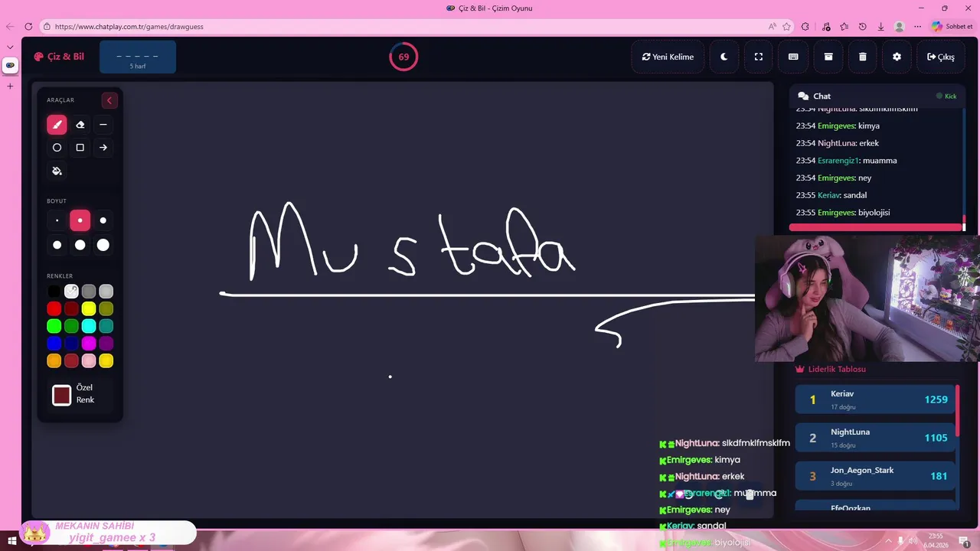Viewport: 980px width, 551px height.
Task: Open browser favorites list
Action: [x=844, y=26]
